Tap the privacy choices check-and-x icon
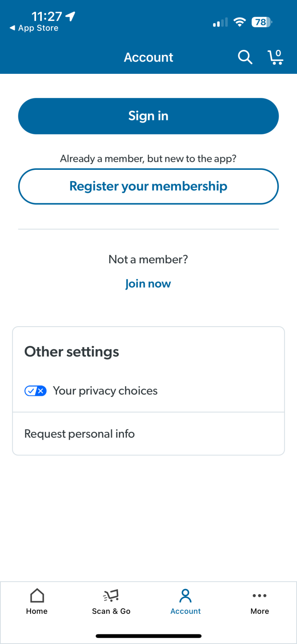 (36, 391)
